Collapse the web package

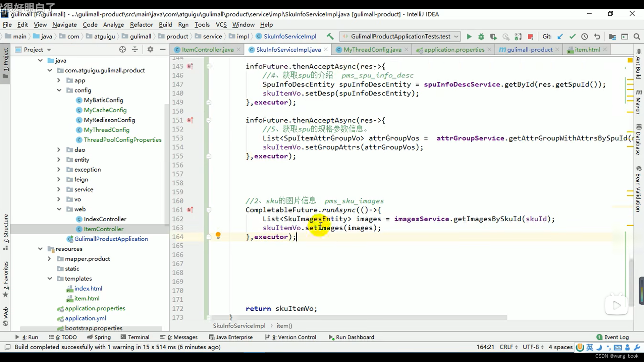click(x=59, y=209)
